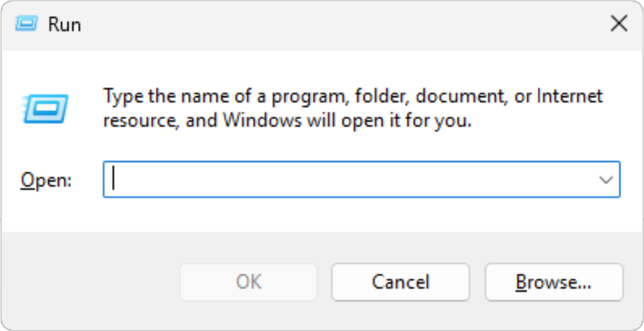This screenshot has height=331, width=644.
Task: Click the "Open:" label
Action: [46, 180]
